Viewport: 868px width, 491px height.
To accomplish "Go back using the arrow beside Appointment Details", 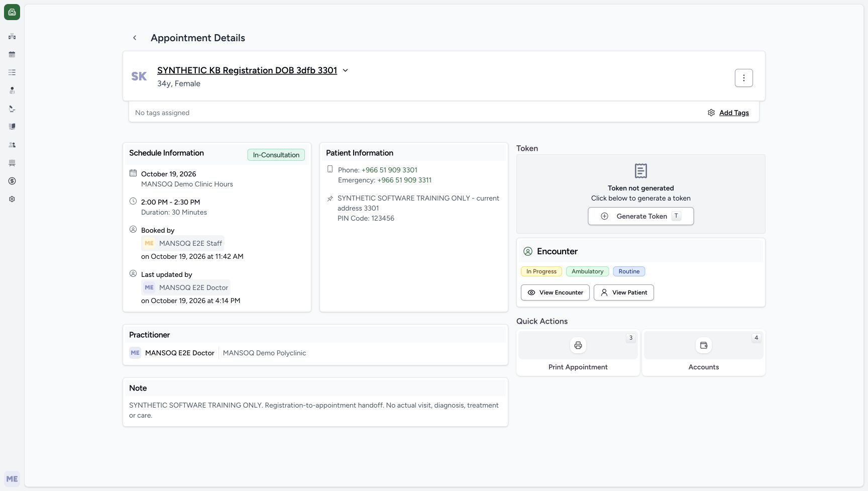I will [135, 38].
